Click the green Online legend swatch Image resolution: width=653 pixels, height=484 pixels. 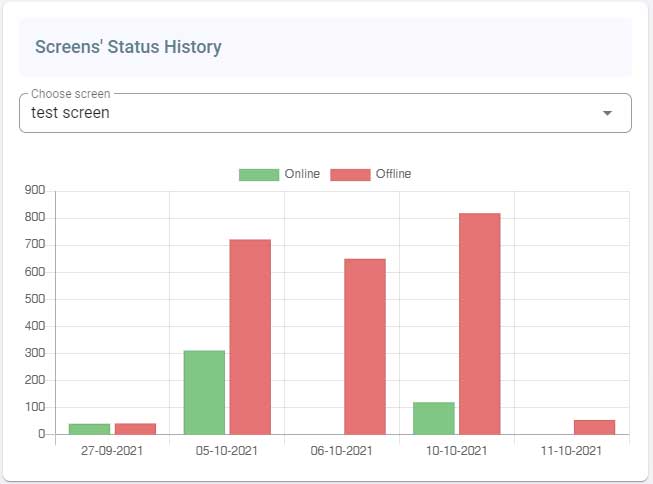tap(258, 174)
